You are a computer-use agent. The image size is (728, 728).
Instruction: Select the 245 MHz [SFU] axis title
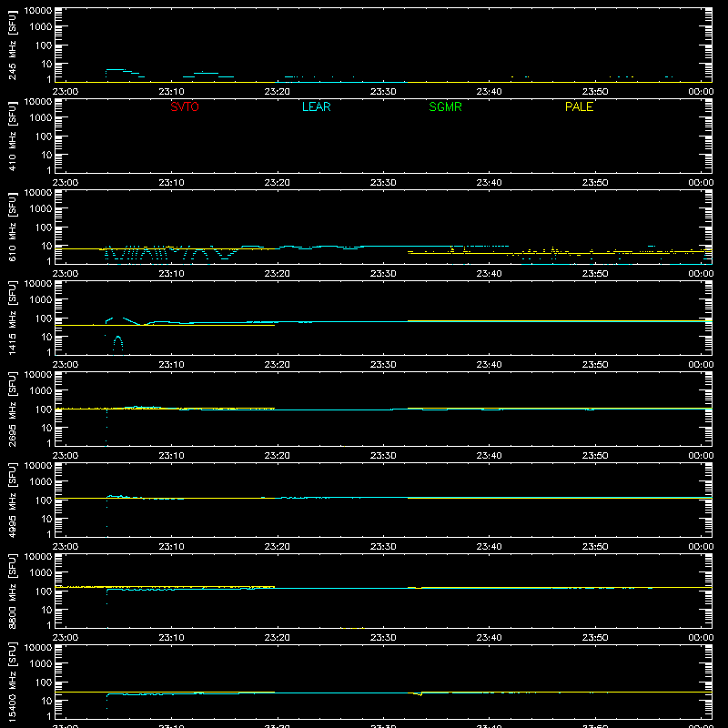[x=12, y=45]
